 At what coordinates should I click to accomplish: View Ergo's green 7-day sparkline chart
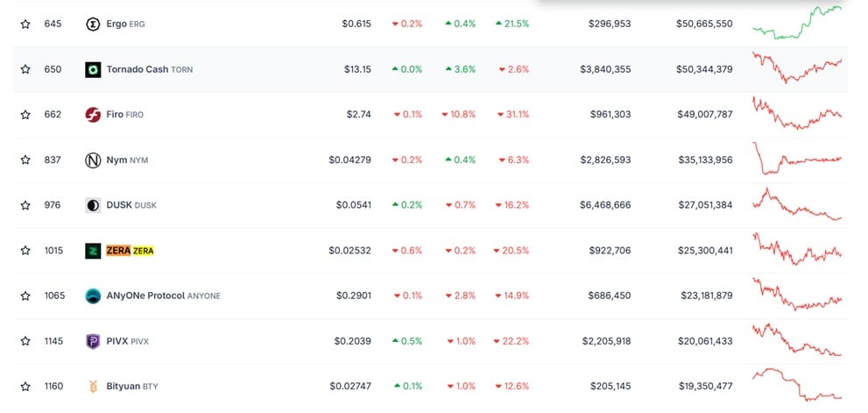[797, 22]
